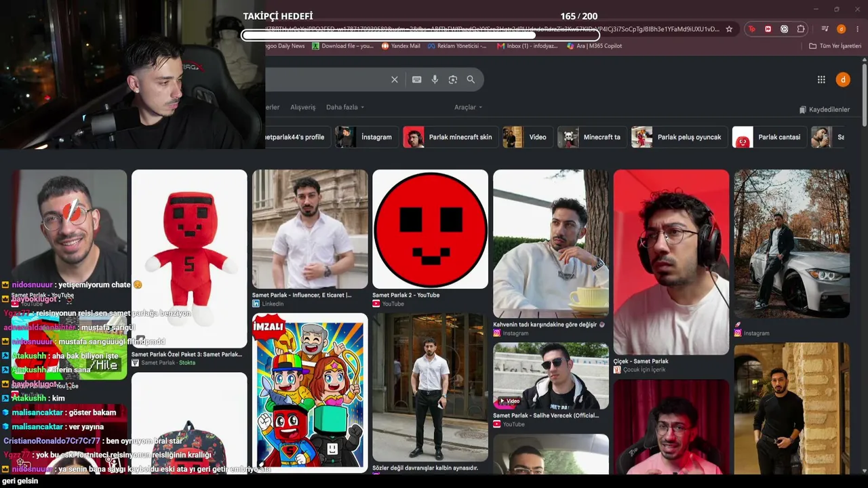
Task: Open the man with coffee cup photo
Action: click(x=551, y=243)
